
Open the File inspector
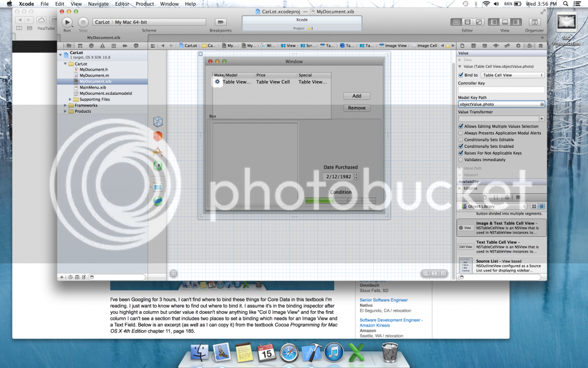pos(462,46)
